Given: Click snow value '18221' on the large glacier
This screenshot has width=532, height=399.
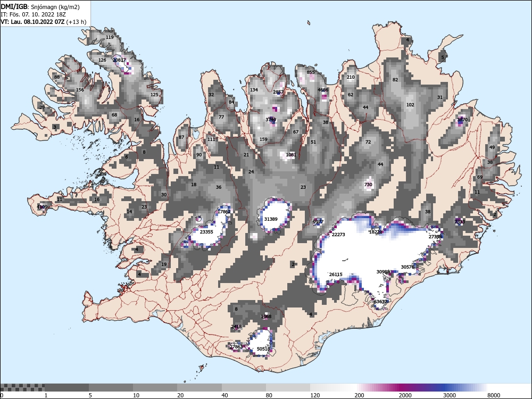Looking at the screenshot, I should click(x=376, y=232).
